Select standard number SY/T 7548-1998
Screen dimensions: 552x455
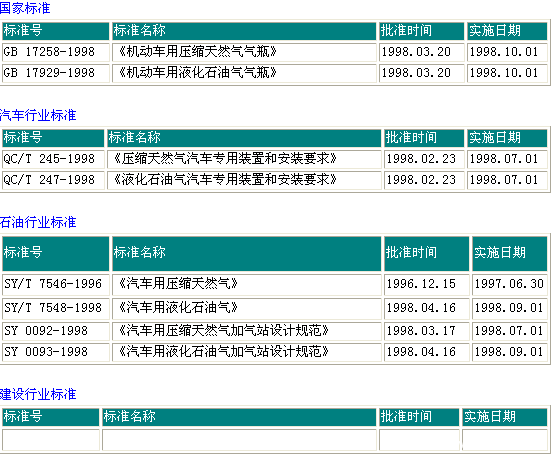tap(53, 308)
